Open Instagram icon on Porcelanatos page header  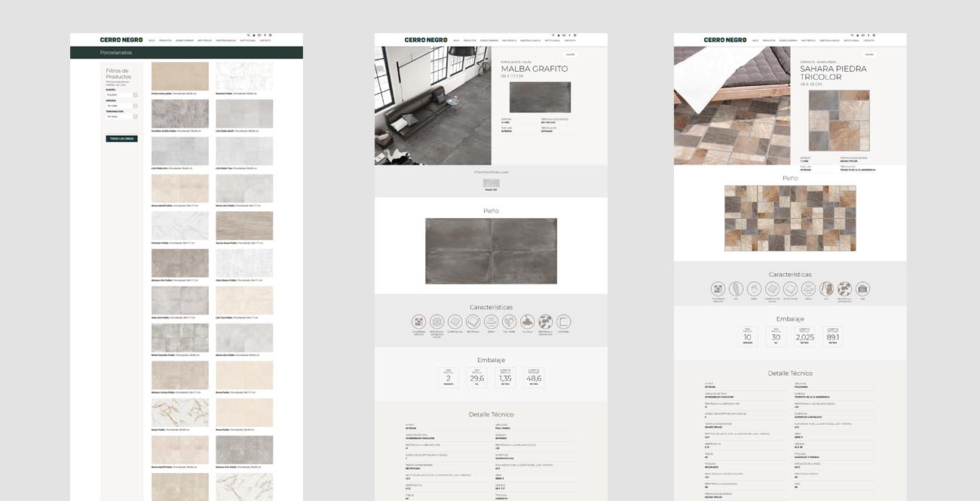(x=271, y=35)
